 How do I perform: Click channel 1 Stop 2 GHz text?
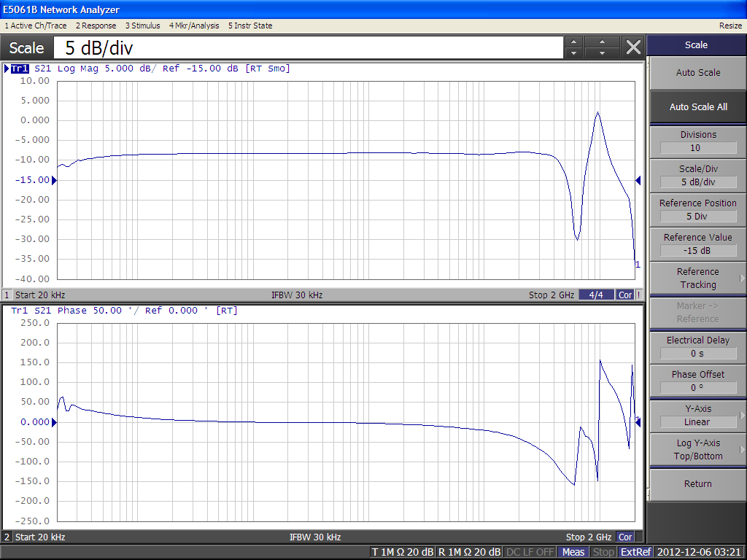pos(551,295)
